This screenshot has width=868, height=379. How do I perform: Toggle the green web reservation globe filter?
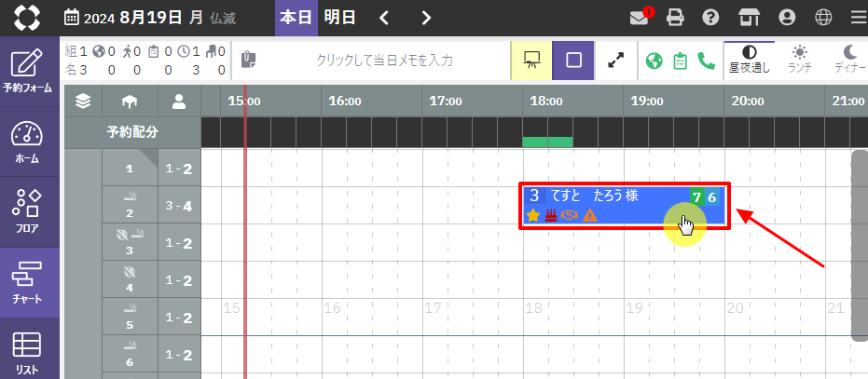click(x=654, y=61)
